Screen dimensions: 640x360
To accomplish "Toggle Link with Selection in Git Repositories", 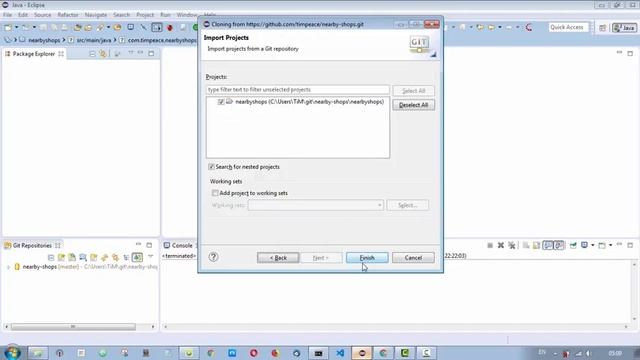I will [x=116, y=257].
